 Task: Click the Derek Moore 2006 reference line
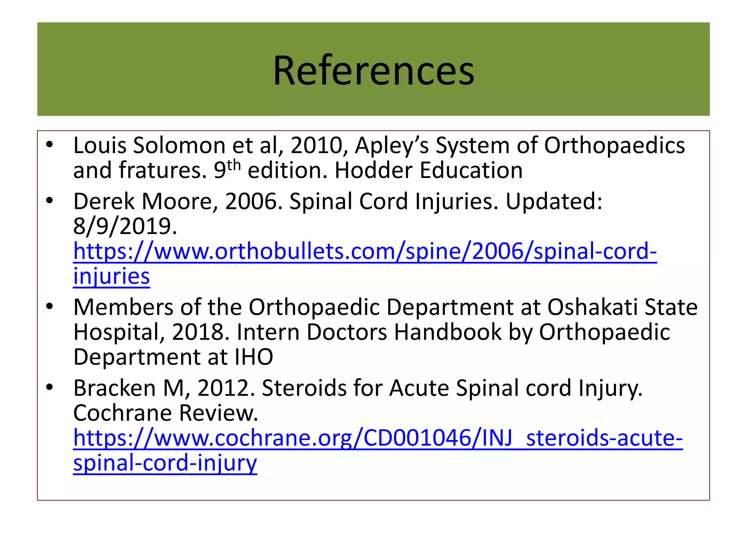(338, 201)
